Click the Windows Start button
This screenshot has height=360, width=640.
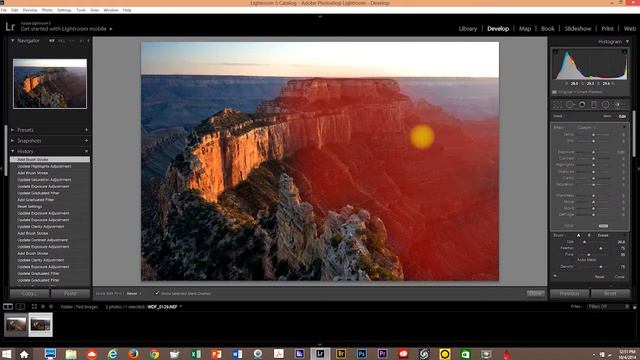pos(6,354)
